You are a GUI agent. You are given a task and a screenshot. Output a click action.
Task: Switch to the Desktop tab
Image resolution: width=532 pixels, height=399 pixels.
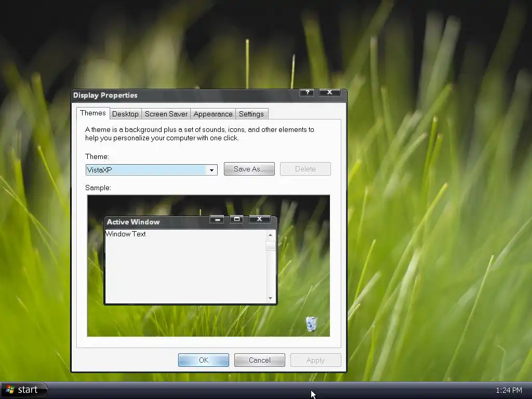coord(125,114)
